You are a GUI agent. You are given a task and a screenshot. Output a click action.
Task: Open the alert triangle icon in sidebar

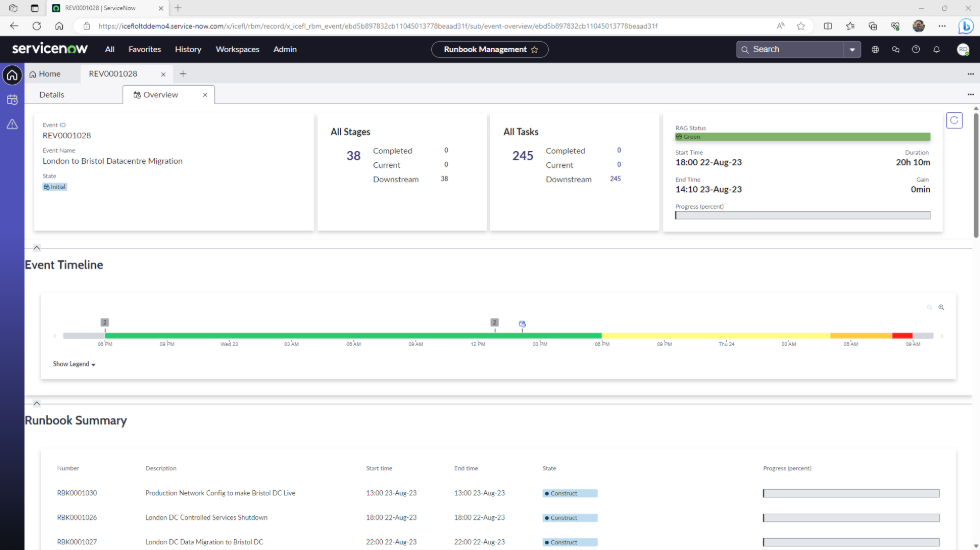(12, 124)
